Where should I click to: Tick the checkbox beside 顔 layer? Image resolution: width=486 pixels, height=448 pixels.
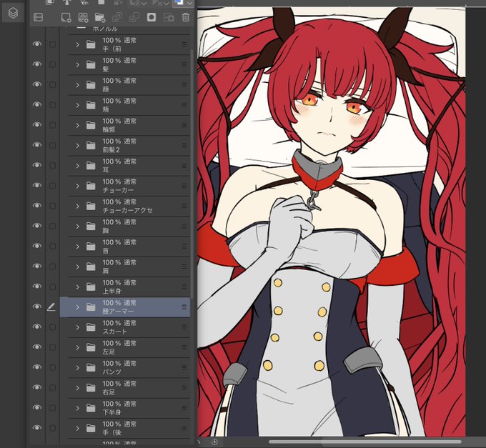52,84
